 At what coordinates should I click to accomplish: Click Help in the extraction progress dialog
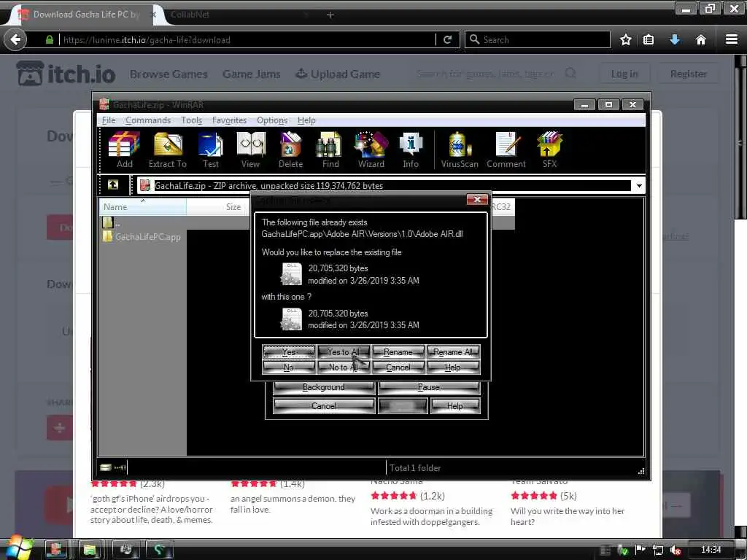[x=455, y=405]
